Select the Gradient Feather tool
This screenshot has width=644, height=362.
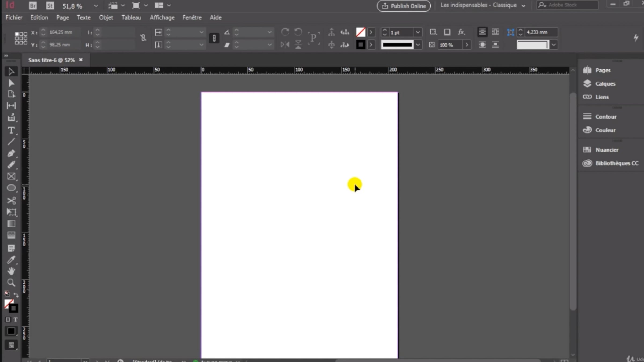[x=11, y=235]
